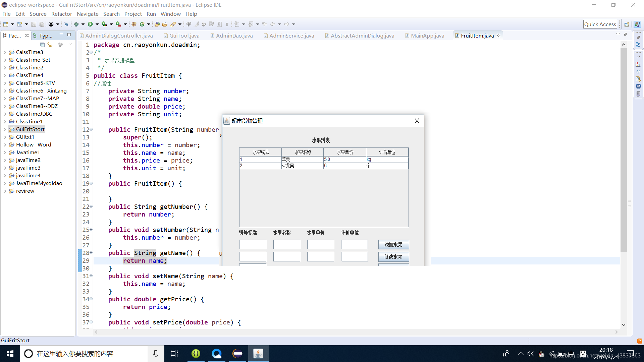Click the Type Hierarchy view tab

point(43,36)
